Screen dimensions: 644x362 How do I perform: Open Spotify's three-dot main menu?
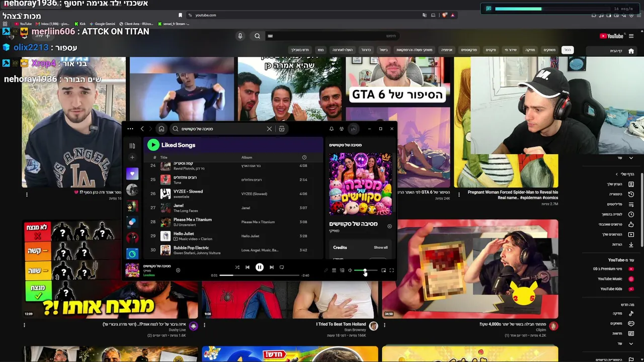click(130, 129)
